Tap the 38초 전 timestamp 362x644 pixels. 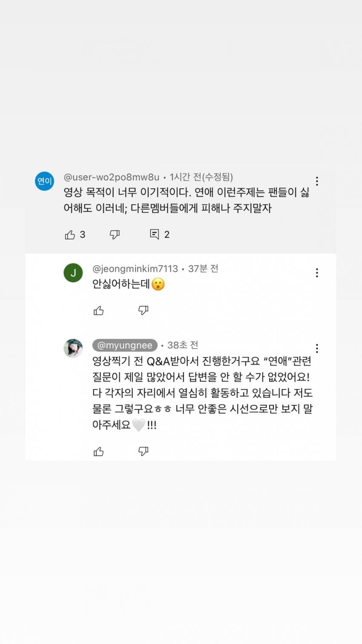click(183, 345)
